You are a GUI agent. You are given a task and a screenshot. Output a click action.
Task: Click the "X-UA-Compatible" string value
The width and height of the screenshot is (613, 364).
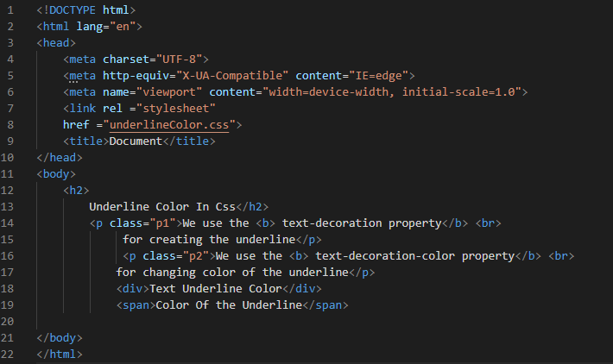click(232, 76)
